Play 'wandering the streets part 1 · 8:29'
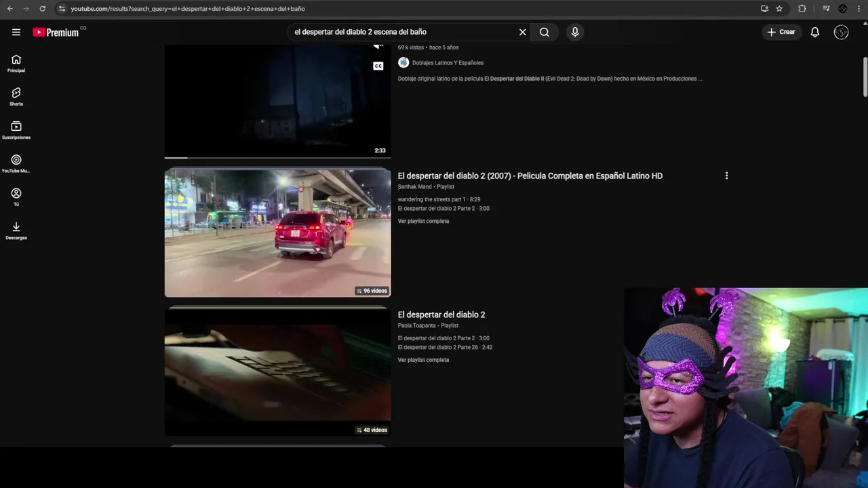Viewport: 868px width, 488px height. (x=439, y=200)
